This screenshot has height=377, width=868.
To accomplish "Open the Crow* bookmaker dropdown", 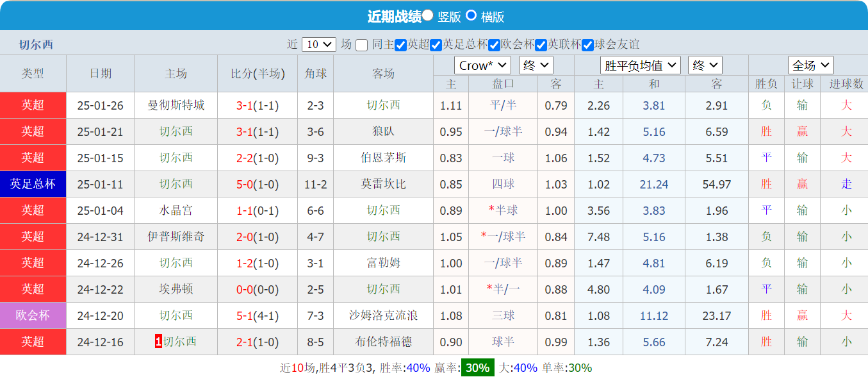I will coord(482,65).
